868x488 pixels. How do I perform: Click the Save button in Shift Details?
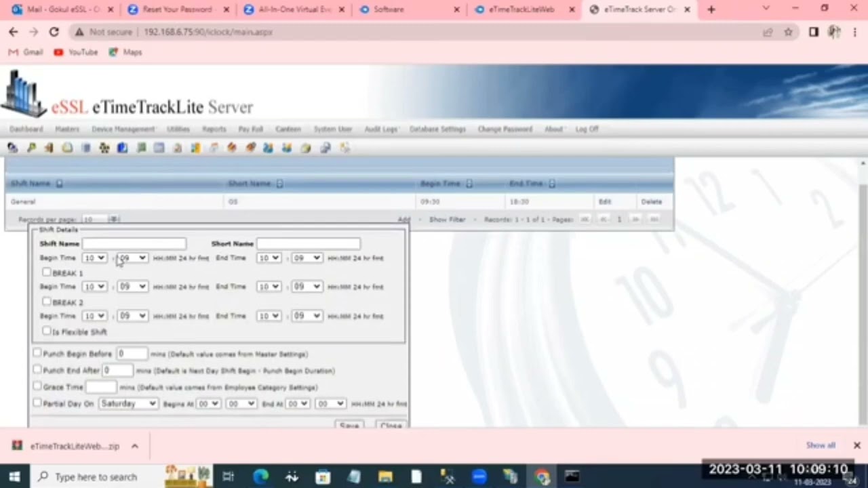349,425
